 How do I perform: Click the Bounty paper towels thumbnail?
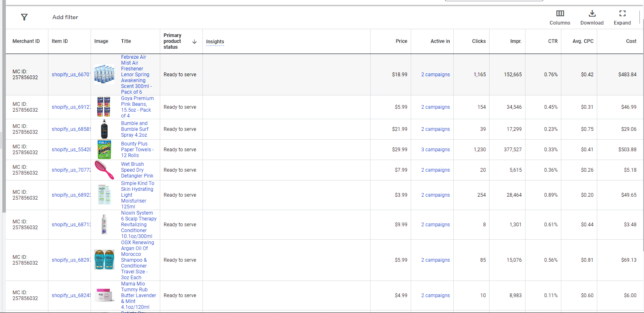tap(104, 150)
